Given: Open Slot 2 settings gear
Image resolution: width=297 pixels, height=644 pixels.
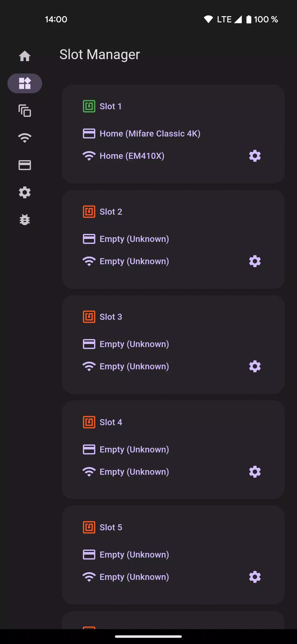Looking at the screenshot, I should point(255,261).
